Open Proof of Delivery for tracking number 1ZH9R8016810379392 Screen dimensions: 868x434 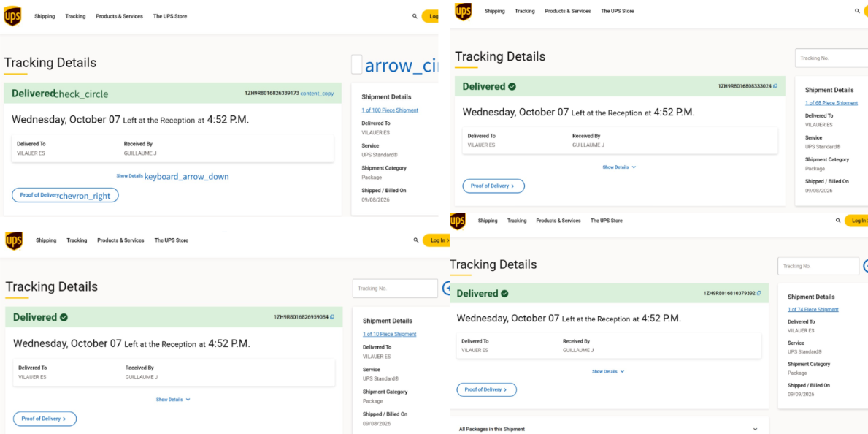pos(487,389)
